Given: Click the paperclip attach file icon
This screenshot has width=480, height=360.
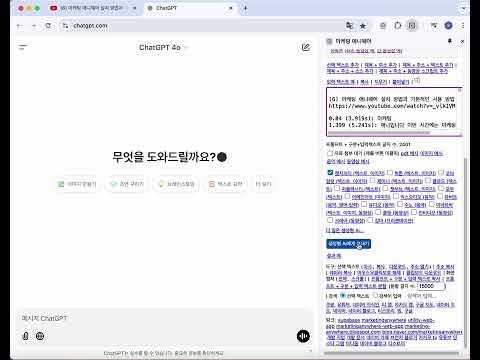Looking at the screenshot, I should click(x=25, y=336).
